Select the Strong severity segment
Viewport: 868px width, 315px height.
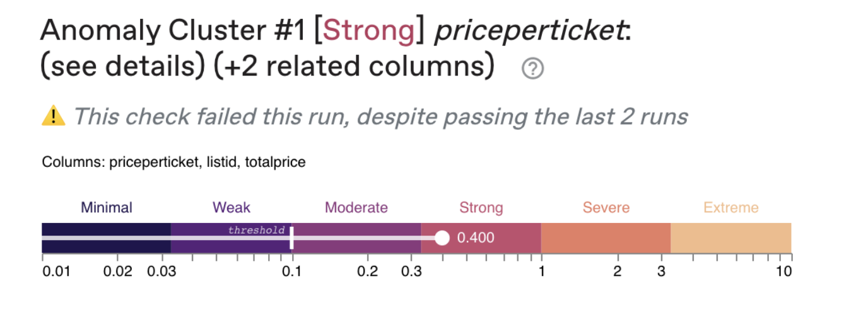tap(481, 238)
